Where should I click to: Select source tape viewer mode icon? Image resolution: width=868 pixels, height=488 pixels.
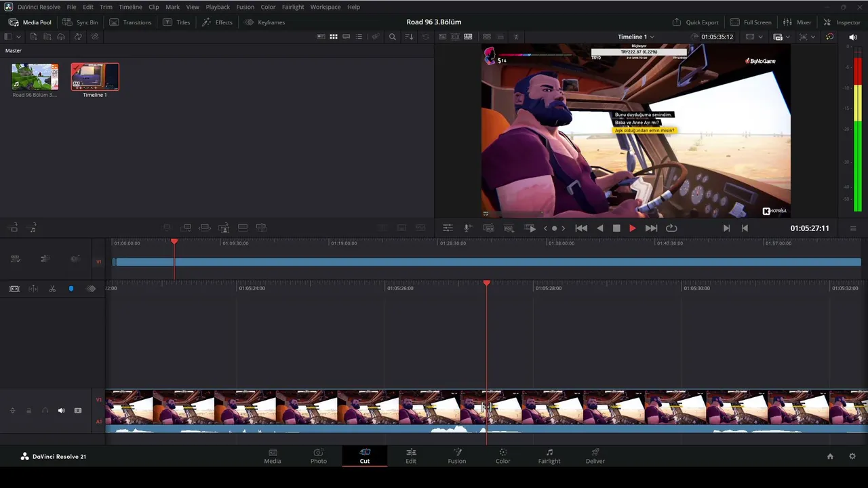(x=455, y=37)
